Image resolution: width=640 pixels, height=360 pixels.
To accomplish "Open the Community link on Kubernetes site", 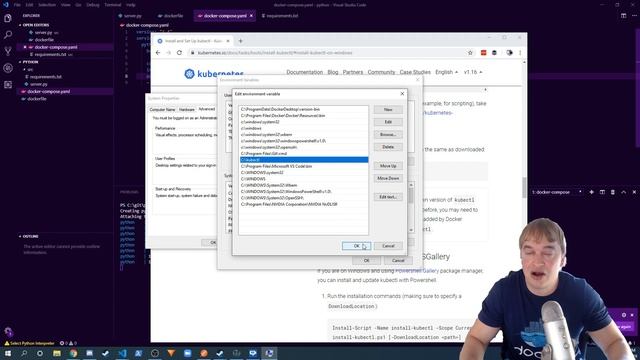I will tap(381, 72).
